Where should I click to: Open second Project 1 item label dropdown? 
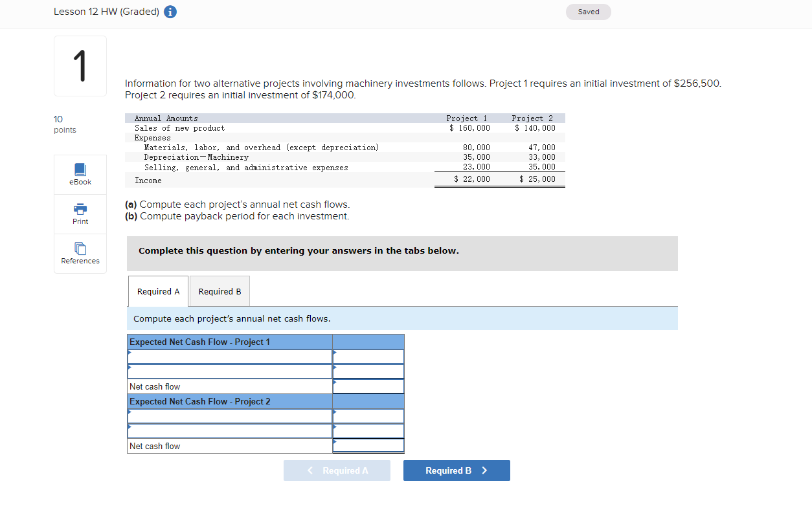pos(230,371)
